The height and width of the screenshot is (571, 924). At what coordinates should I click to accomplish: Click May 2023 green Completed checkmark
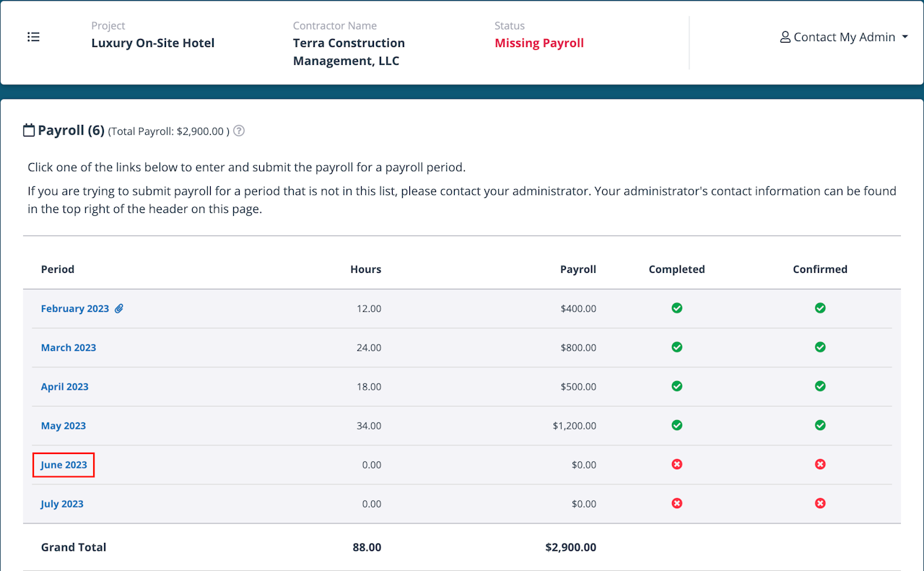coord(676,425)
